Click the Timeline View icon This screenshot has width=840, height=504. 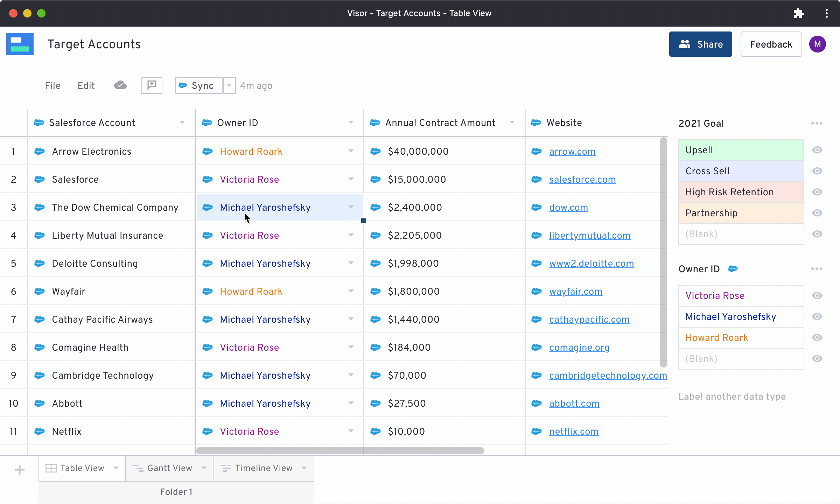coord(226,468)
